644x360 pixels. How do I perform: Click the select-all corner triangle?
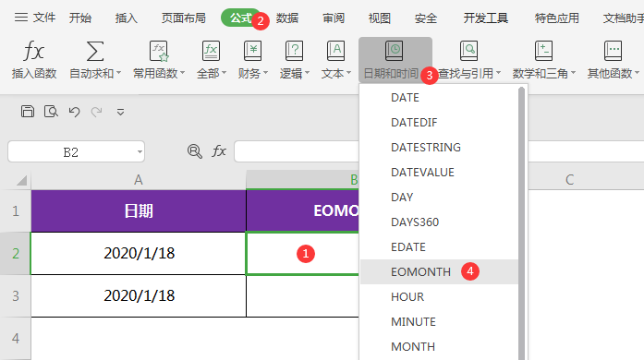click(21, 180)
